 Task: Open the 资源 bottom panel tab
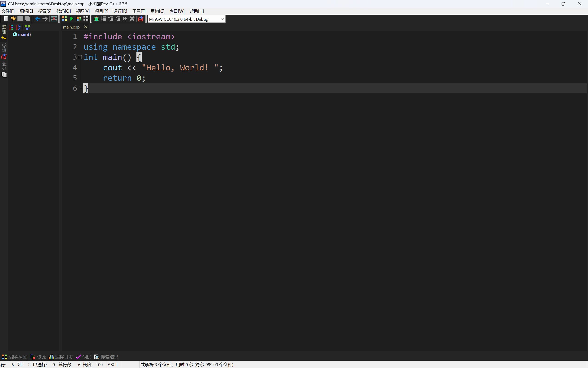pyautogui.click(x=38, y=357)
